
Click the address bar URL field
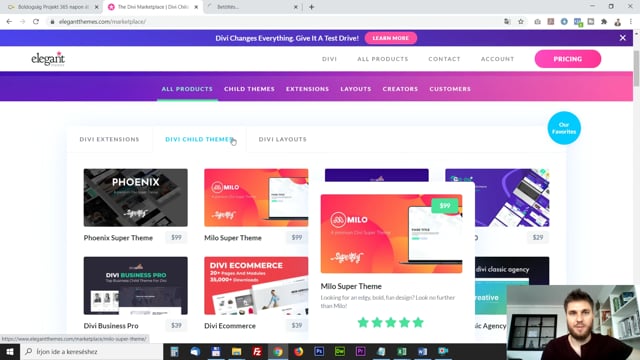tap(273, 22)
